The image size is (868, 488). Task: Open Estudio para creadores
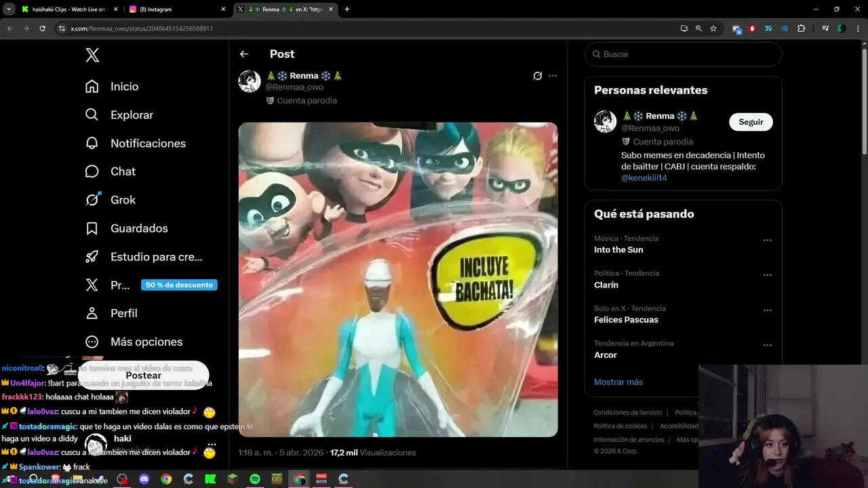(x=144, y=257)
